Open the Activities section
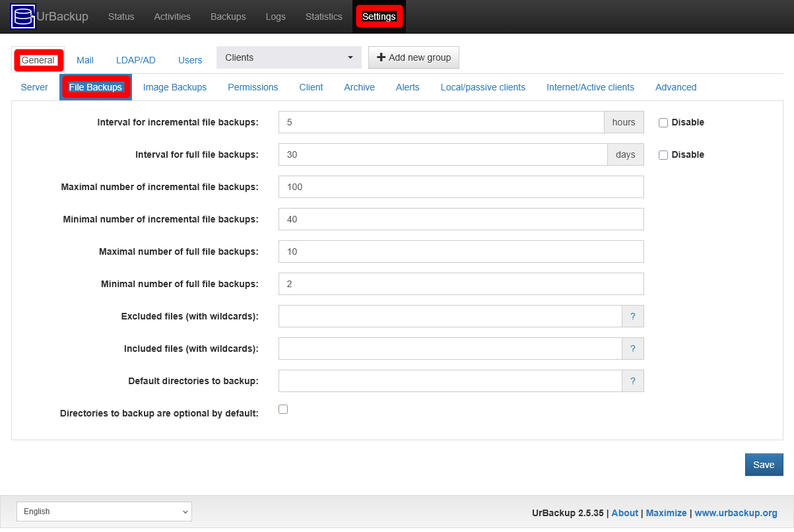This screenshot has height=532, width=794. (x=172, y=17)
